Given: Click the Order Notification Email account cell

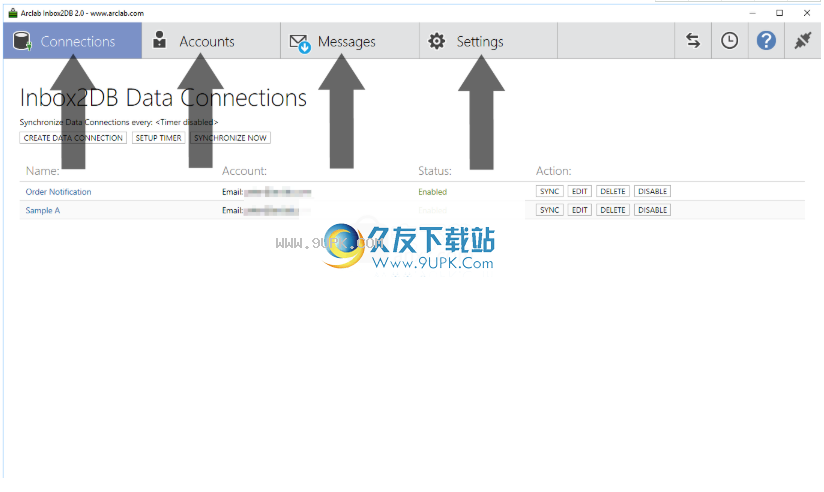Looking at the screenshot, I should pos(266,192).
